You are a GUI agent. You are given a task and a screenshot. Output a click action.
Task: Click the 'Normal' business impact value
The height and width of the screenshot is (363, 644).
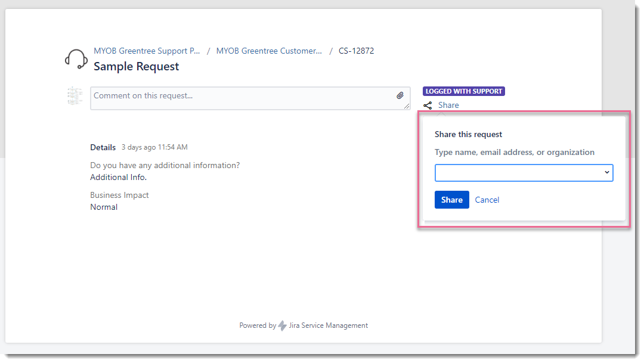coord(104,207)
